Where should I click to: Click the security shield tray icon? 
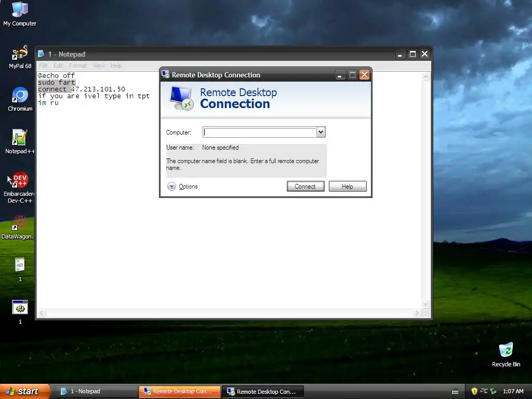[x=474, y=391]
